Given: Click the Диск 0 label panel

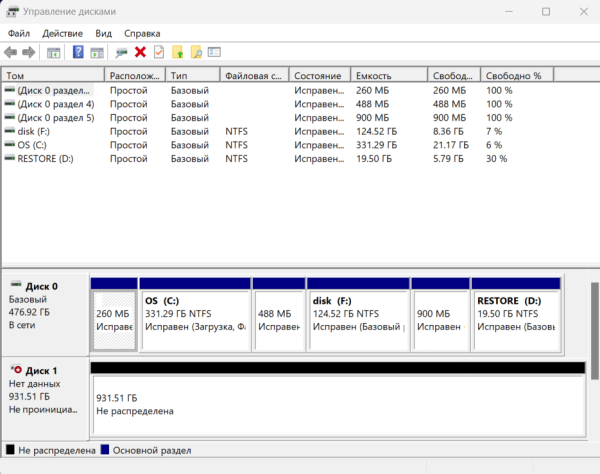Looking at the screenshot, I should click(x=45, y=310).
